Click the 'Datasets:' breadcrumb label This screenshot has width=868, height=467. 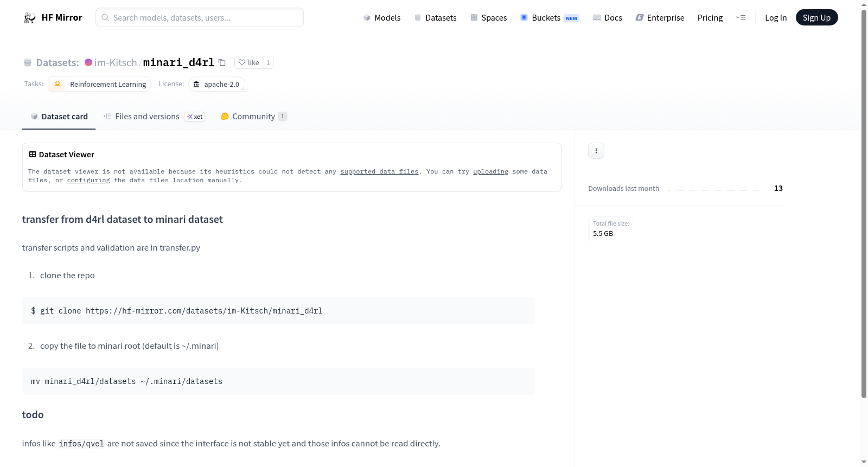coord(58,63)
